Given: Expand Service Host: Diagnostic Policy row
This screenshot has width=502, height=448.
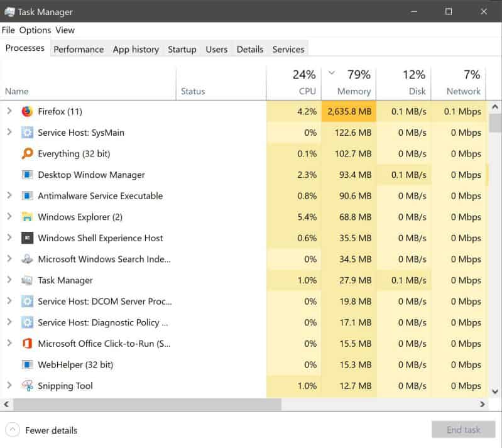Looking at the screenshot, I should [x=9, y=322].
